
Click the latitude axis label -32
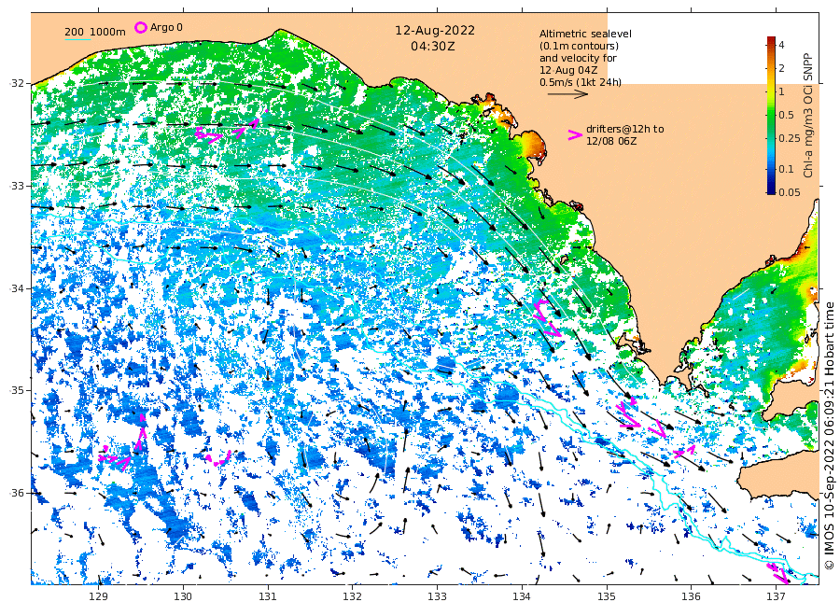coord(17,83)
